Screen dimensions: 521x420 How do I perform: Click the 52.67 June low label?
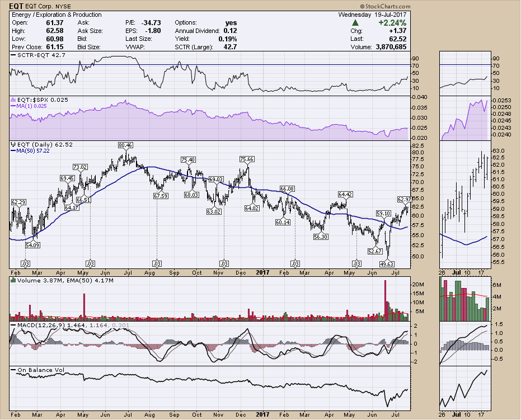coord(375,251)
